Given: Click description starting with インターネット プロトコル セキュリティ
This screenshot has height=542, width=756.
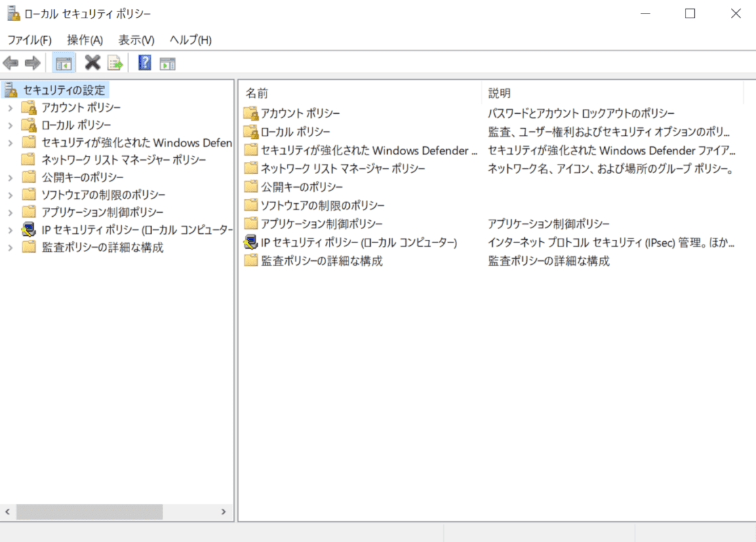Looking at the screenshot, I should tap(612, 243).
